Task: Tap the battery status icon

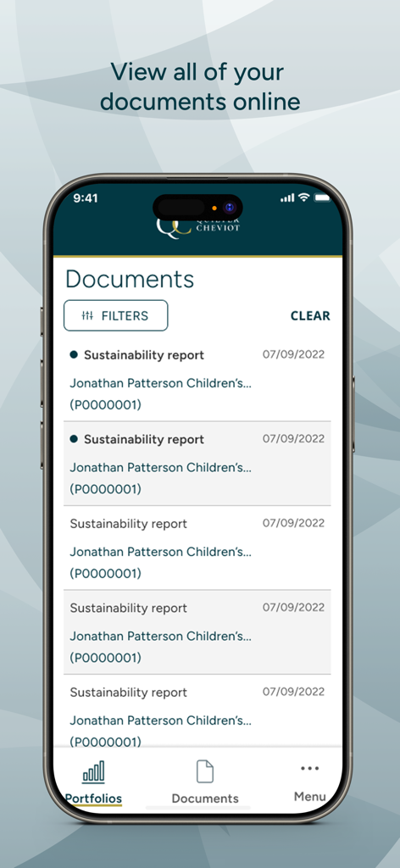Action: point(322,198)
